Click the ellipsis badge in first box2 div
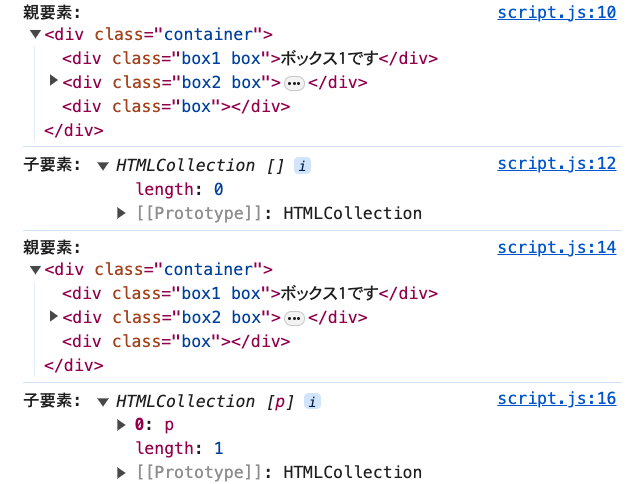 [x=294, y=83]
